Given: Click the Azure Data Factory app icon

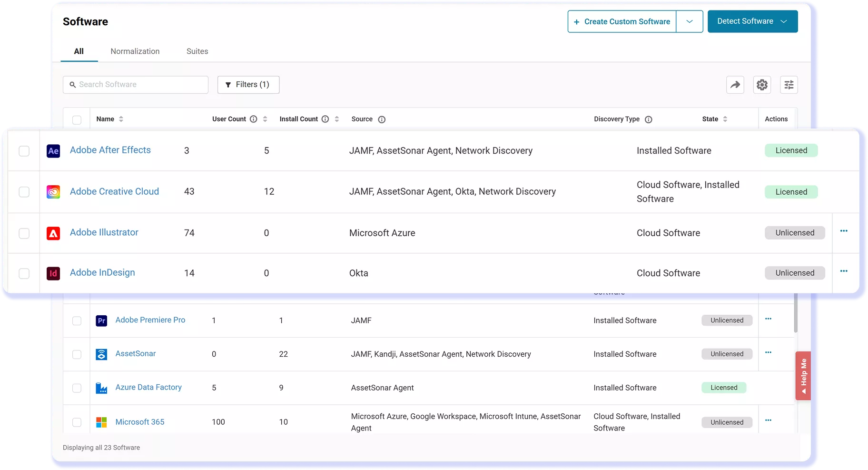Looking at the screenshot, I should [x=101, y=388].
